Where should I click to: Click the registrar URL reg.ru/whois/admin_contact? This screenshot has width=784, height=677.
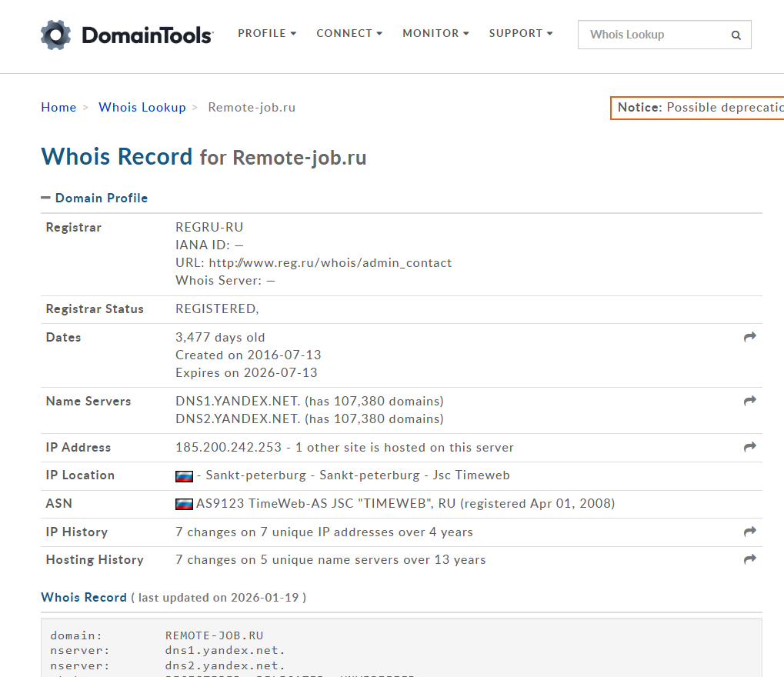(330, 263)
